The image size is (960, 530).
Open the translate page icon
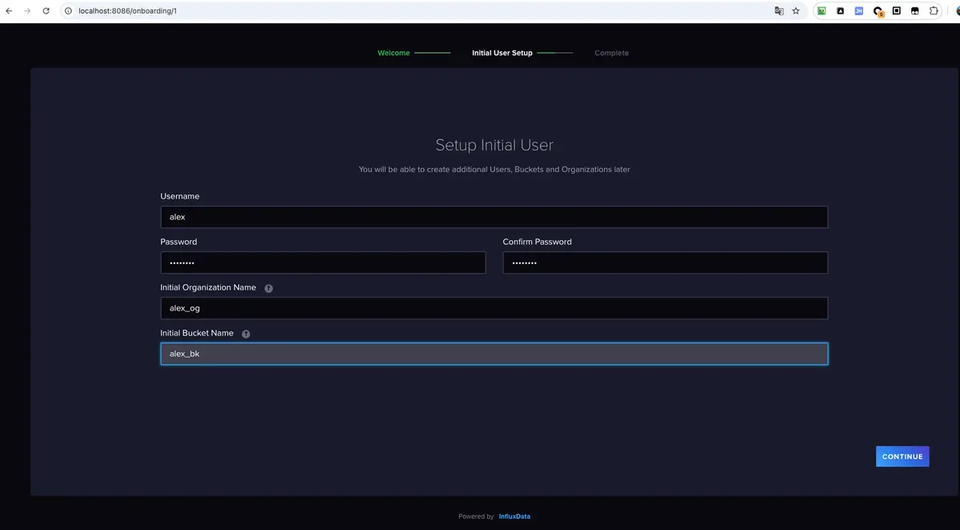[779, 11]
